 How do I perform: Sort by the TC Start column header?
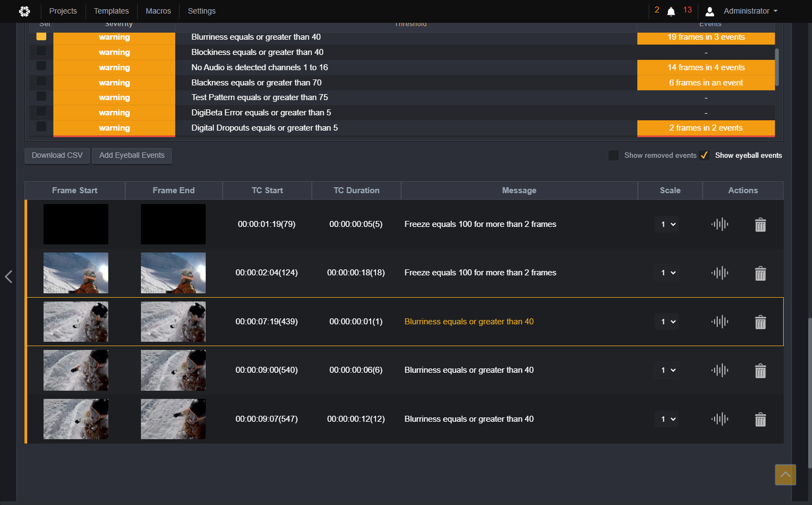pos(267,190)
